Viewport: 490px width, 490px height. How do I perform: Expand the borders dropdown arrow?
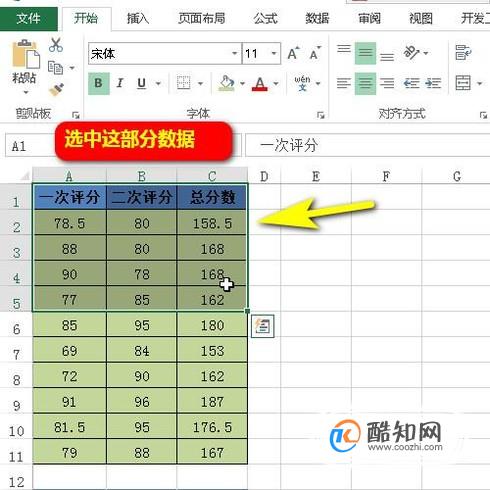pos(200,83)
